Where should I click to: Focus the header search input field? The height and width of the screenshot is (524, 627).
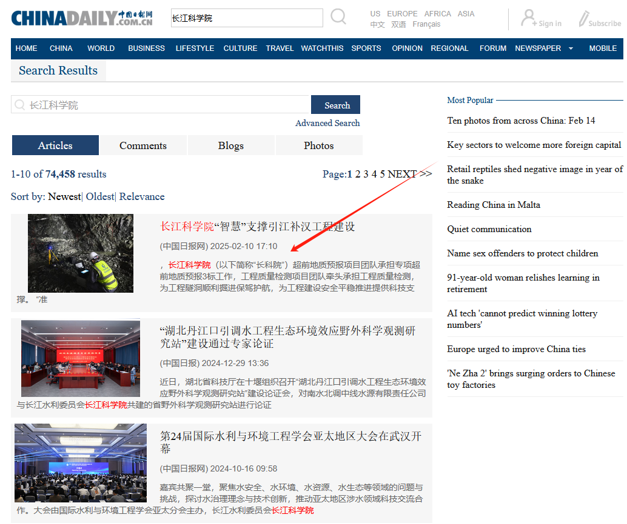click(247, 18)
